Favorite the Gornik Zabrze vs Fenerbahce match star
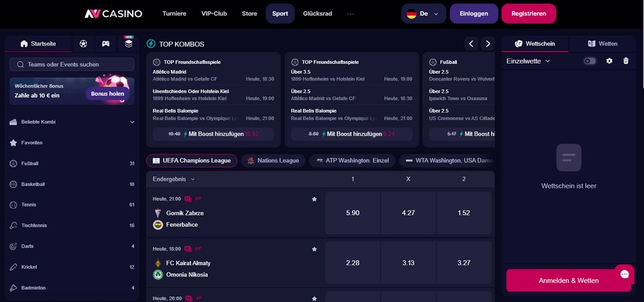The height and width of the screenshot is (302, 644). 314,199
